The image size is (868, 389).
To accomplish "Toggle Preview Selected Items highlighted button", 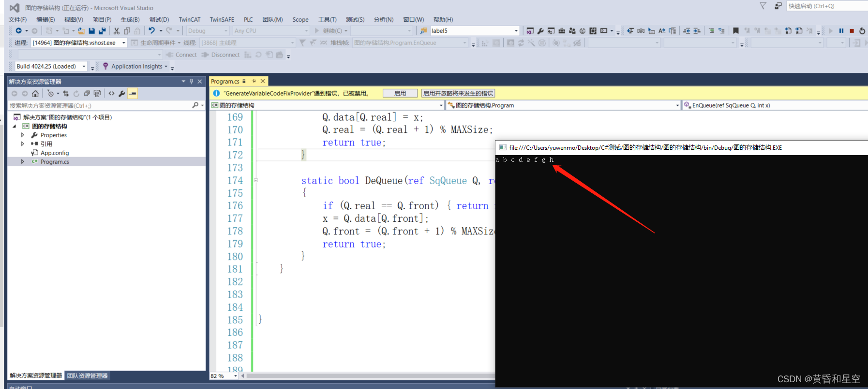I will point(133,93).
